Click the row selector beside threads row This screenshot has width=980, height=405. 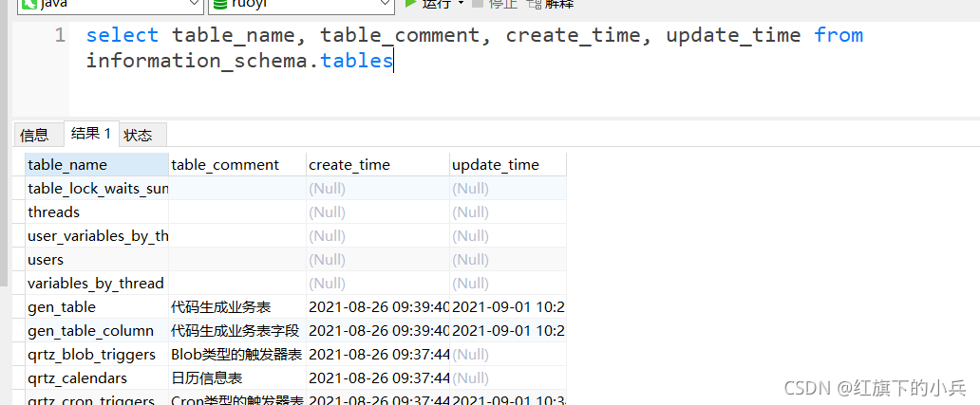coord(19,212)
